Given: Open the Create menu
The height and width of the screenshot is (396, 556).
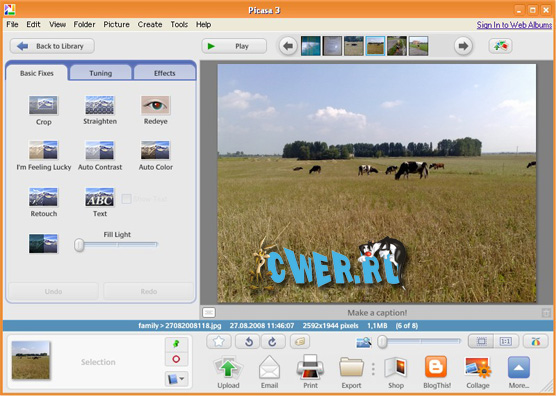Looking at the screenshot, I should coord(150,24).
